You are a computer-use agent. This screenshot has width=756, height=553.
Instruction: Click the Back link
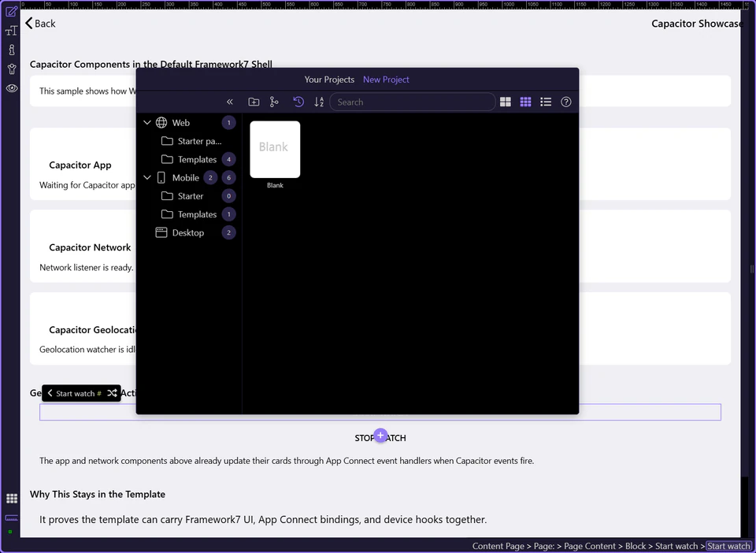coord(40,23)
